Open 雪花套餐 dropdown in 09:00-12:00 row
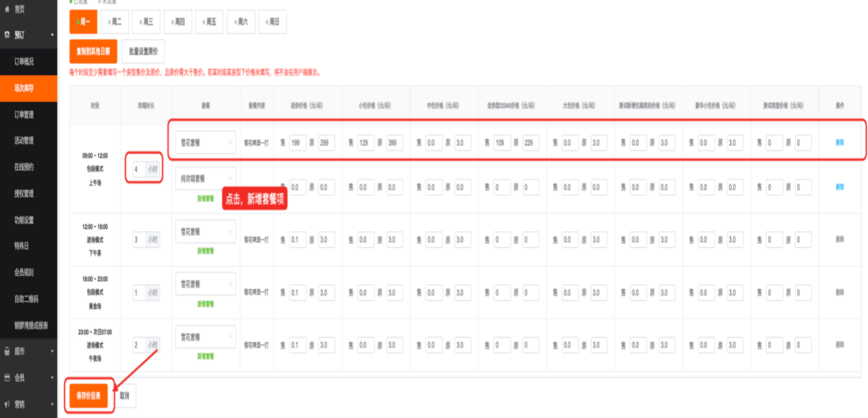 (205, 142)
